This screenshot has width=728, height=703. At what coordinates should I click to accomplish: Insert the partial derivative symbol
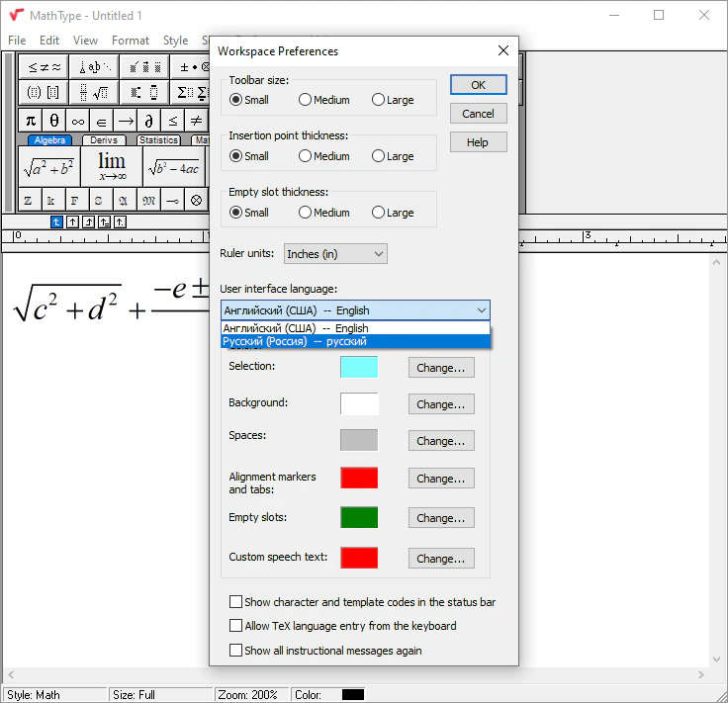pyautogui.click(x=149, y=121)
